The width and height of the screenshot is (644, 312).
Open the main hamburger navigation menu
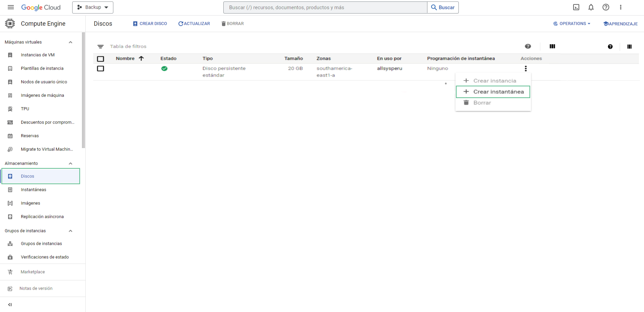tap(11, 7)
